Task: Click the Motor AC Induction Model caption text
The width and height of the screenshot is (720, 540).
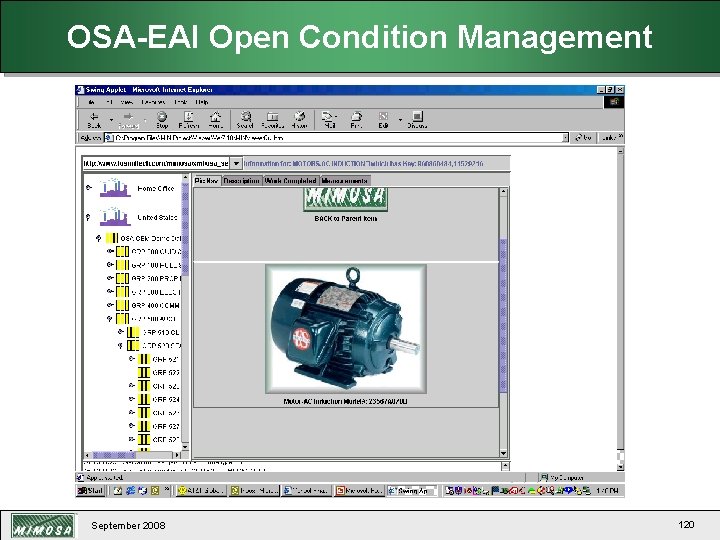Action: coord(345,401)
